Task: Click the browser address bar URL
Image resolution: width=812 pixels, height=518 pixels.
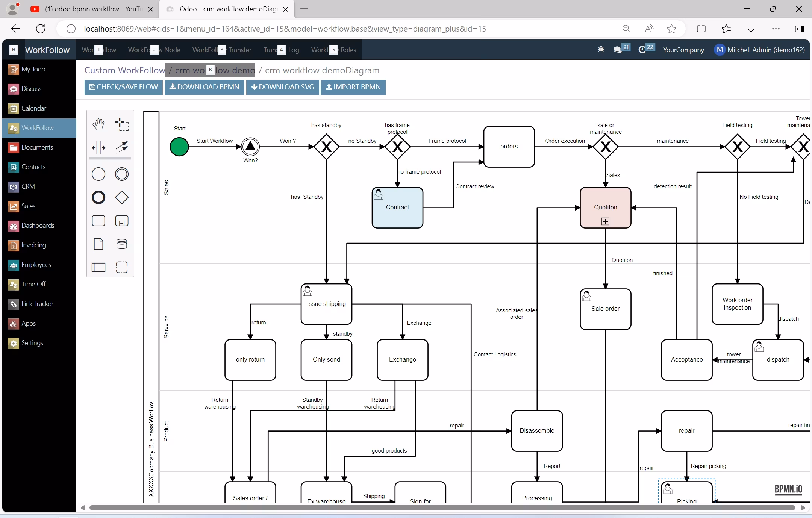Action: 285,29
